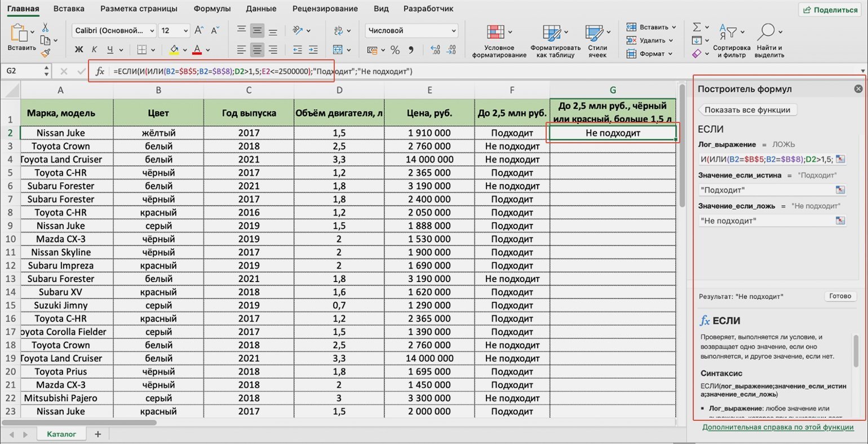Click the fx insert function icon
868x444 pixels.
(x=100, y=71)
